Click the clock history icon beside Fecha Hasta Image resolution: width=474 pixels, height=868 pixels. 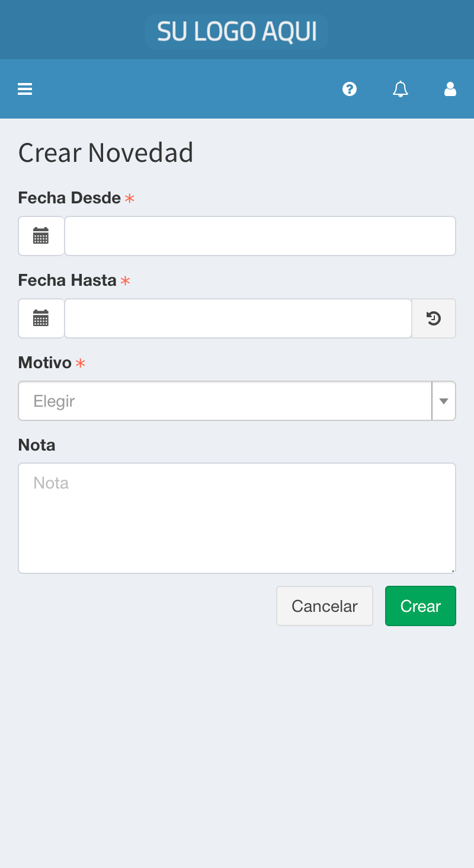coord(434,318)
